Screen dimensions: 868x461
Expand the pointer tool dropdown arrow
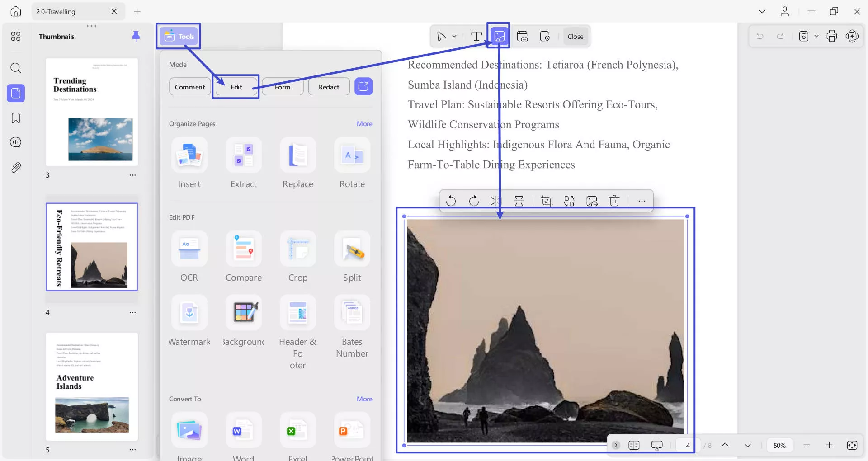point(454,36)
